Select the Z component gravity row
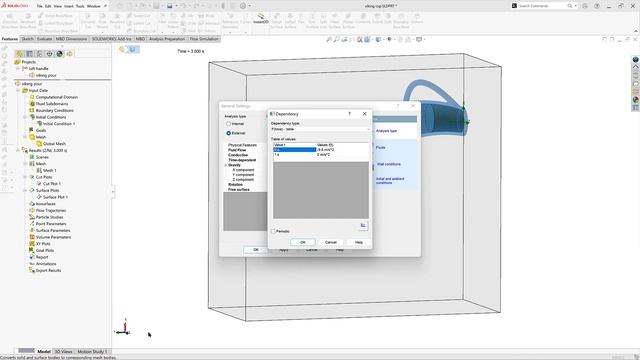This screenshot has width=640, height=360. 243,180
